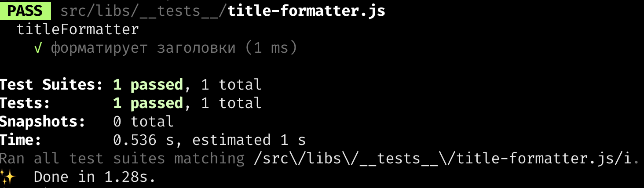Click the Snapshots: label
The height and width of the screenshot is (188, 644).
click(43, 122)
